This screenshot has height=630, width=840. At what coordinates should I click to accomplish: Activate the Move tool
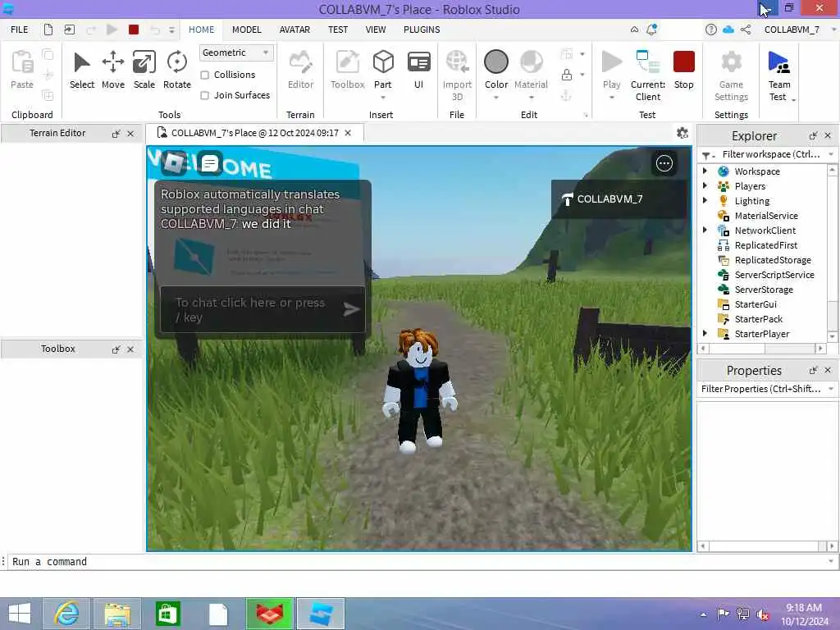click(x=113, y=70)
